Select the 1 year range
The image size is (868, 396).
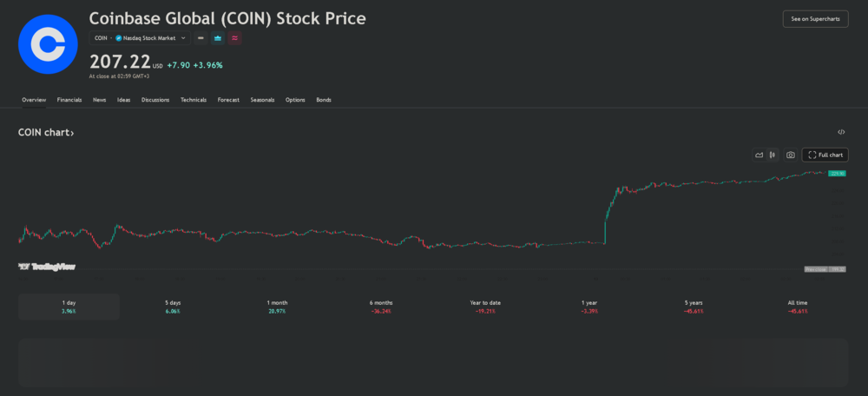coord(589,307)
